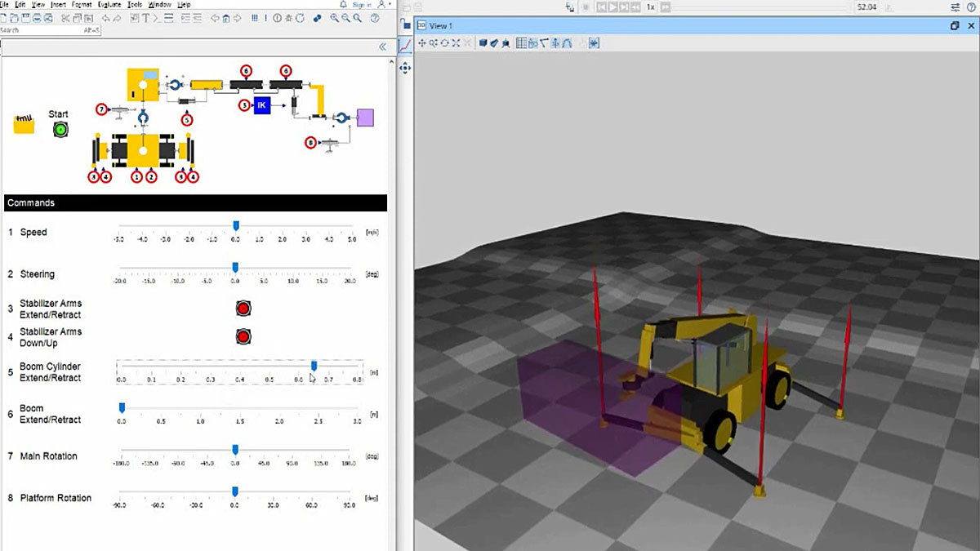This screenshot has height=551, width=980.
Task: Click the Sign in link
Action: coord(362,5)
